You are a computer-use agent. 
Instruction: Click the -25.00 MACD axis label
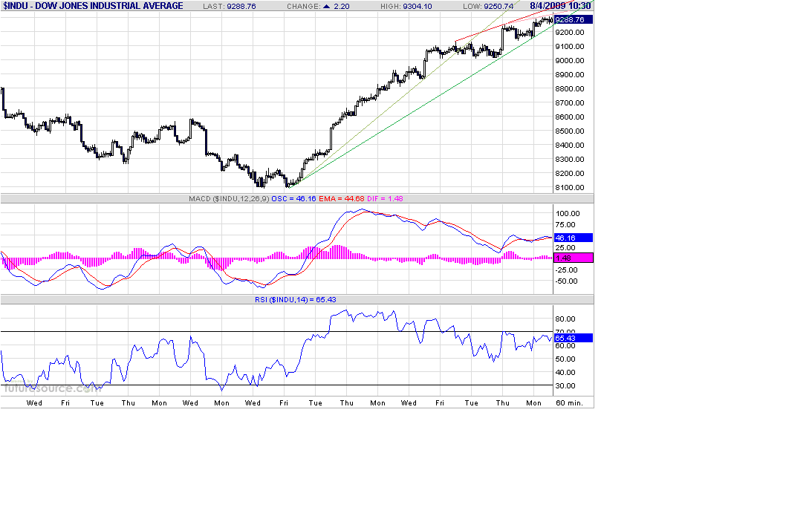(567, 270)
